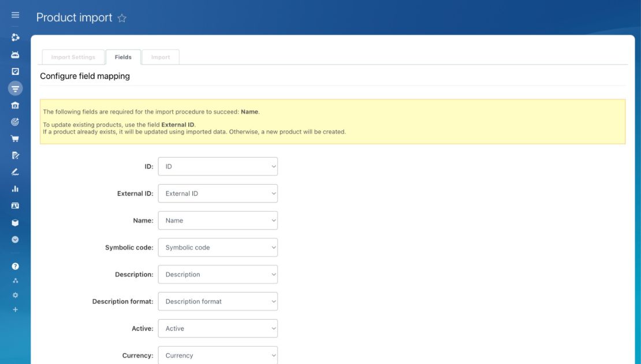This screenshot has height=364, width=641.
Task: Add Product import page to favorites star
Action: [122, 18]
